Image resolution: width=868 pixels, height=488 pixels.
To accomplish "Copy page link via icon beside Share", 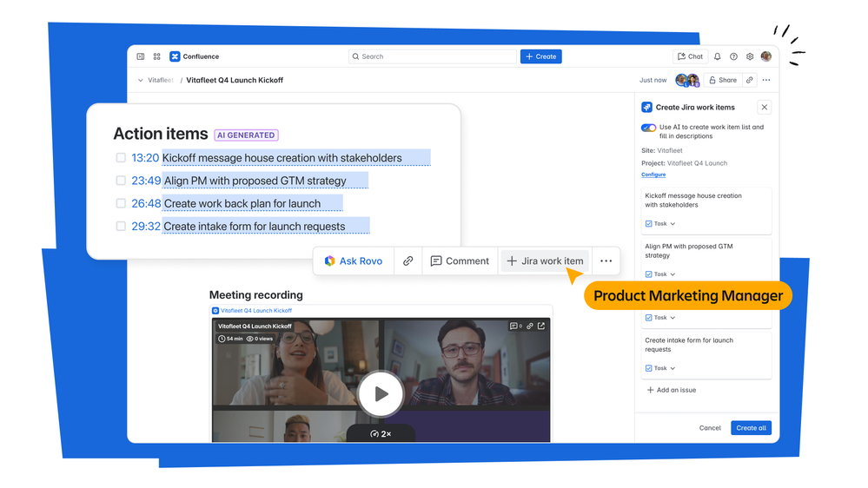I will 749,80.
